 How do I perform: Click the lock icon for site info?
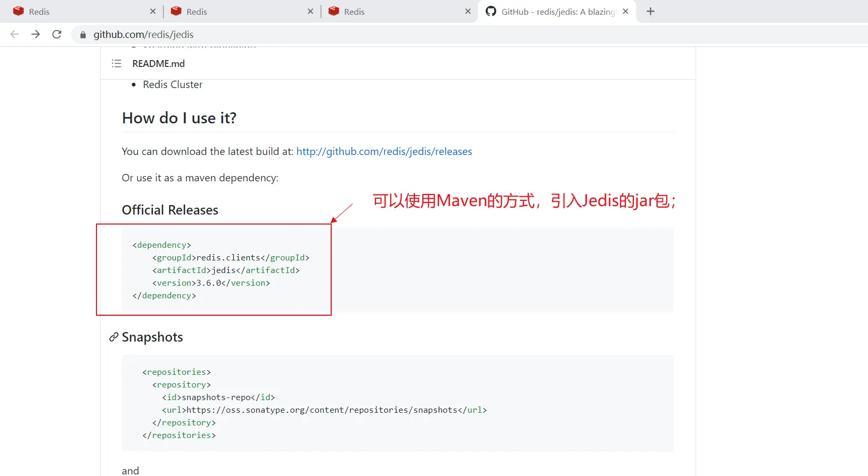point(83,35)
